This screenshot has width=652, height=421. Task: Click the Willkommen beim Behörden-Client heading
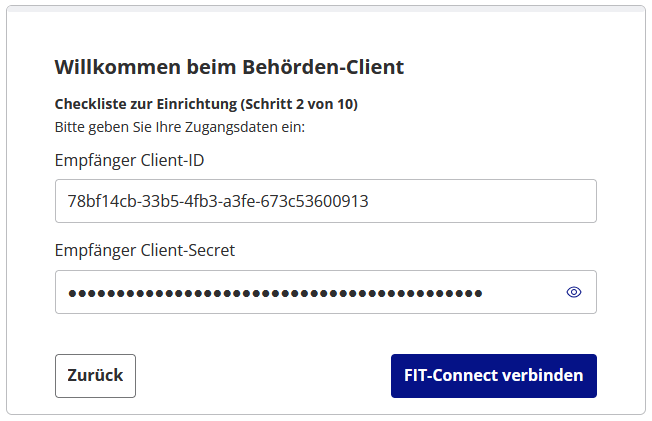click(x=229, y=68)
